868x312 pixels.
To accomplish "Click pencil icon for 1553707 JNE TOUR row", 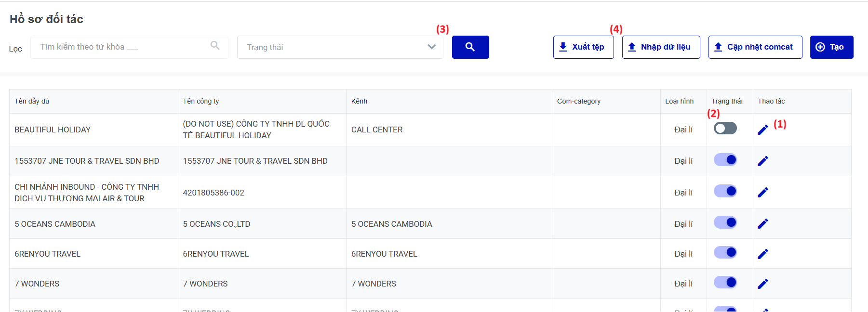I will [763, 161].
